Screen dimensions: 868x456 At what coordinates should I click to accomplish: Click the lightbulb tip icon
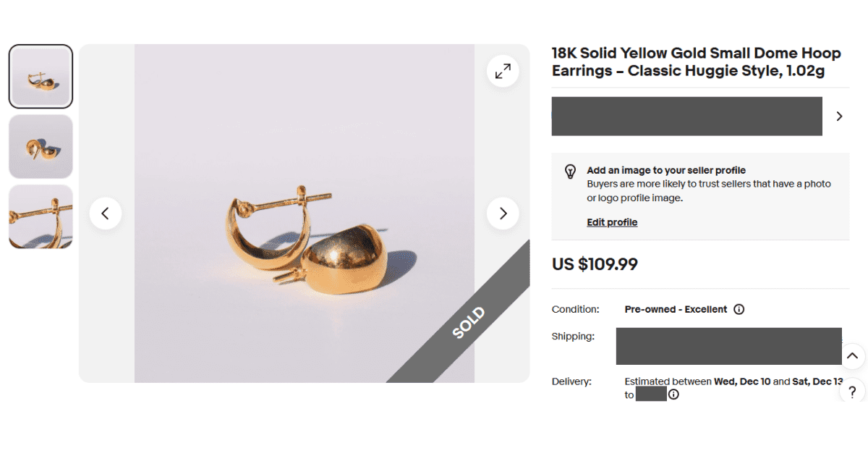[x=570, y=172]
